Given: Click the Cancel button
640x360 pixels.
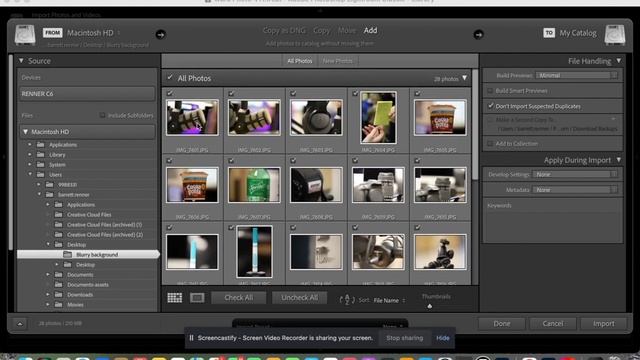Looking at the screenshot, I should click(553, 324).
